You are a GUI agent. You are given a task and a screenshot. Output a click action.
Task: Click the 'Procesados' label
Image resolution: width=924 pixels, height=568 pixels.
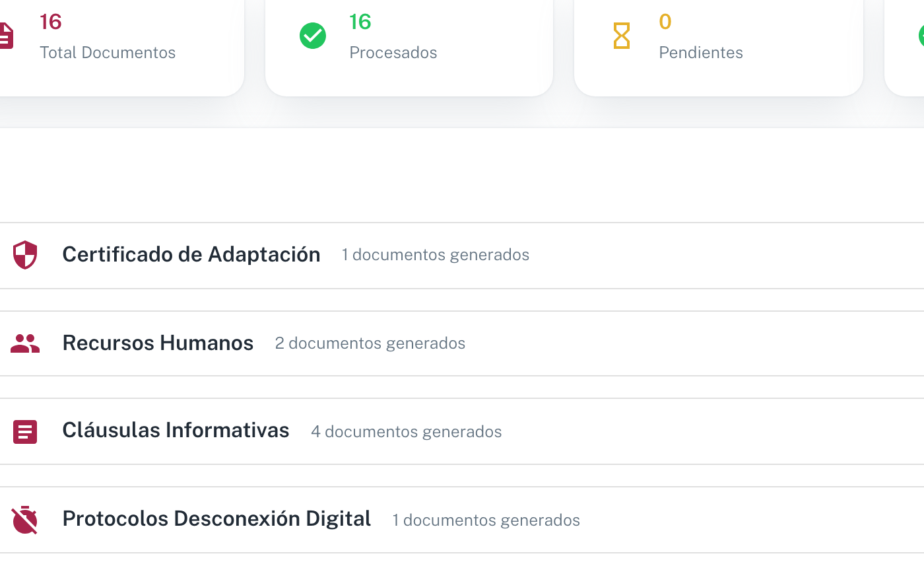393,53
